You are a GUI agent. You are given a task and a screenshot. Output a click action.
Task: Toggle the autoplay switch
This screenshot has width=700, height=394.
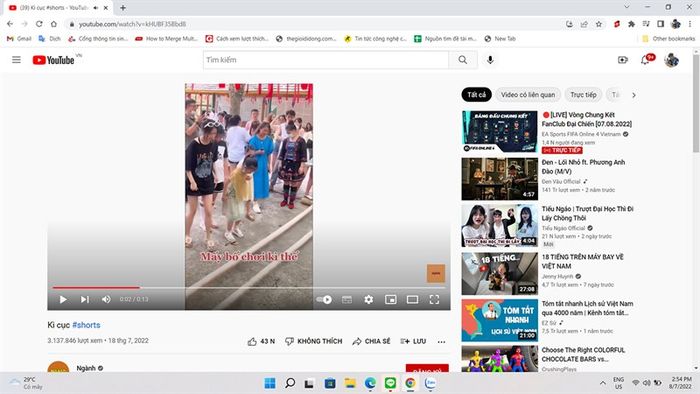pos(324,299)
